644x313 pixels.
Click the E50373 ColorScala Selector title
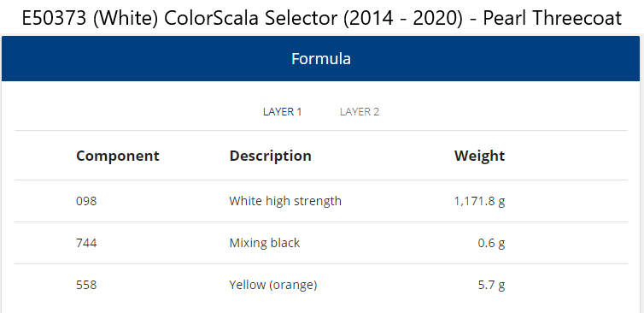pos(322,19)
